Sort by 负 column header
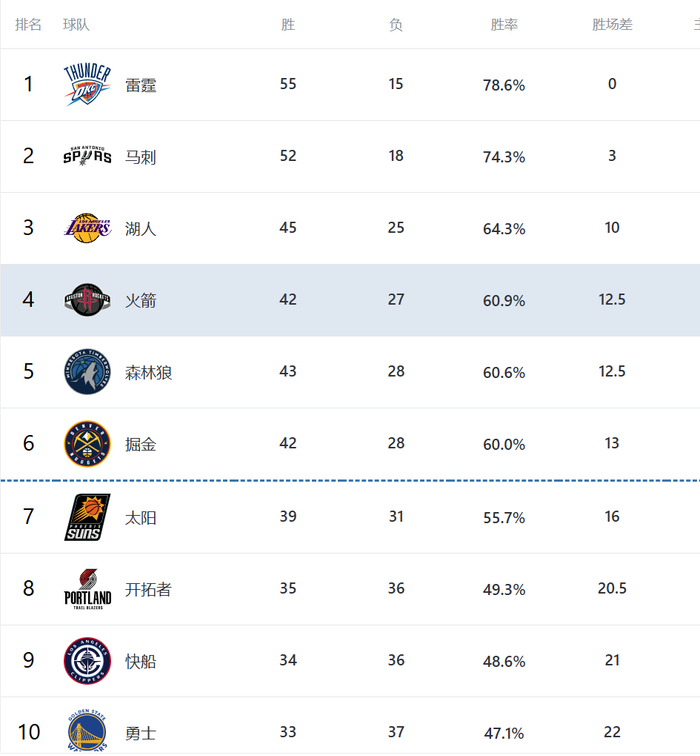Image resolution: width=700 pixels, height=756 pixels. click(396, 25)
